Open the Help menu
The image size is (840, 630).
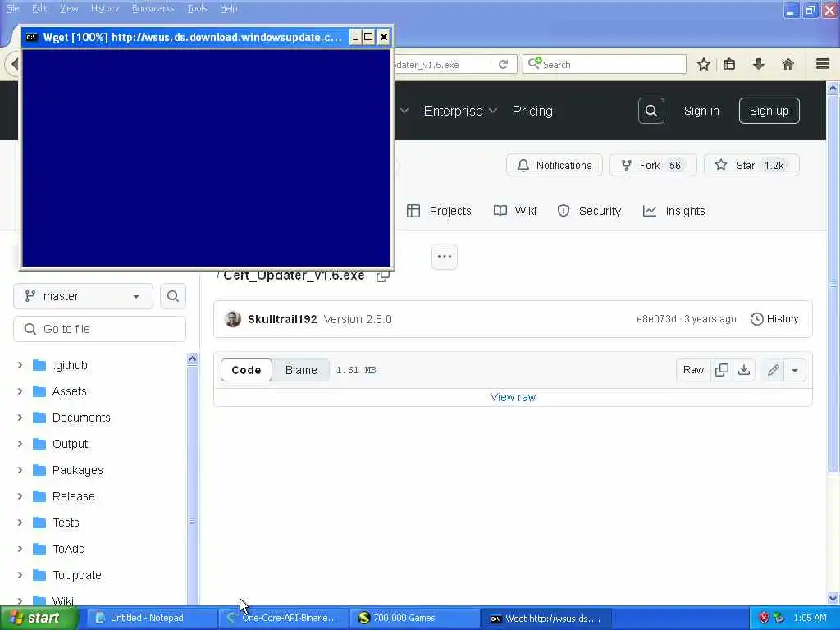pyautogui.click(x=228, y=8)
